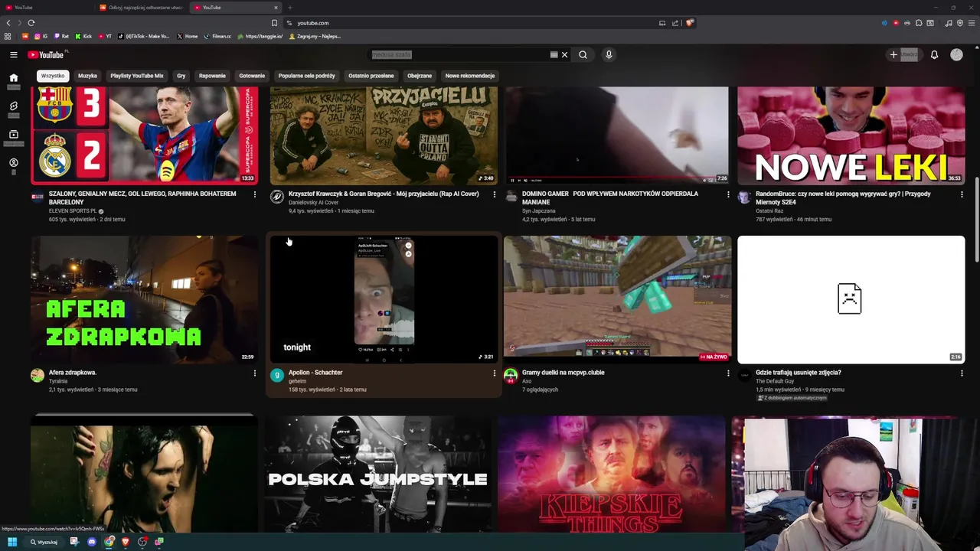Open the ELEVEN SPORTS PL channel link
Viewport: 980px width, 551px height.
point(73,211)
